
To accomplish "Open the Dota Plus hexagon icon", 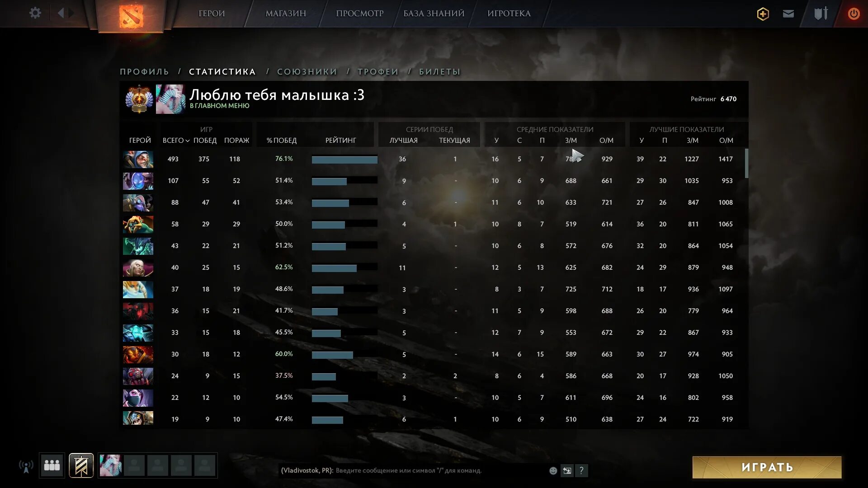I will click(763, 14).
